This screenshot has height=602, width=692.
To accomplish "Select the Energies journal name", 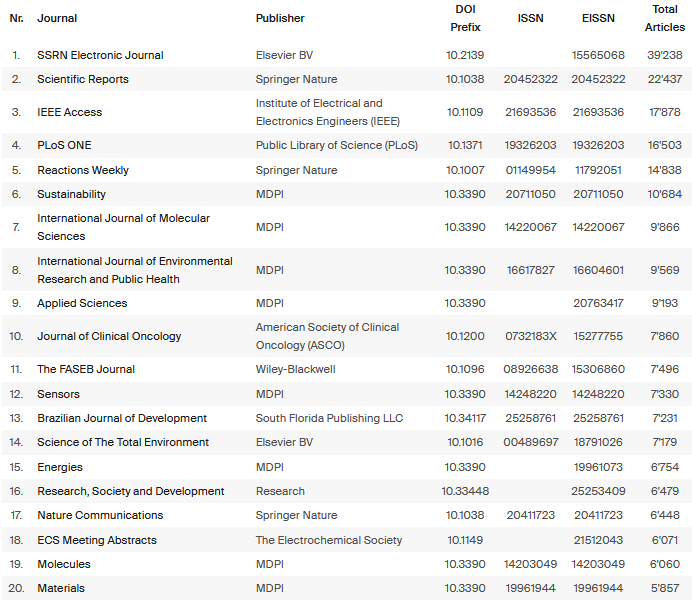I will [x=60, y=467].
